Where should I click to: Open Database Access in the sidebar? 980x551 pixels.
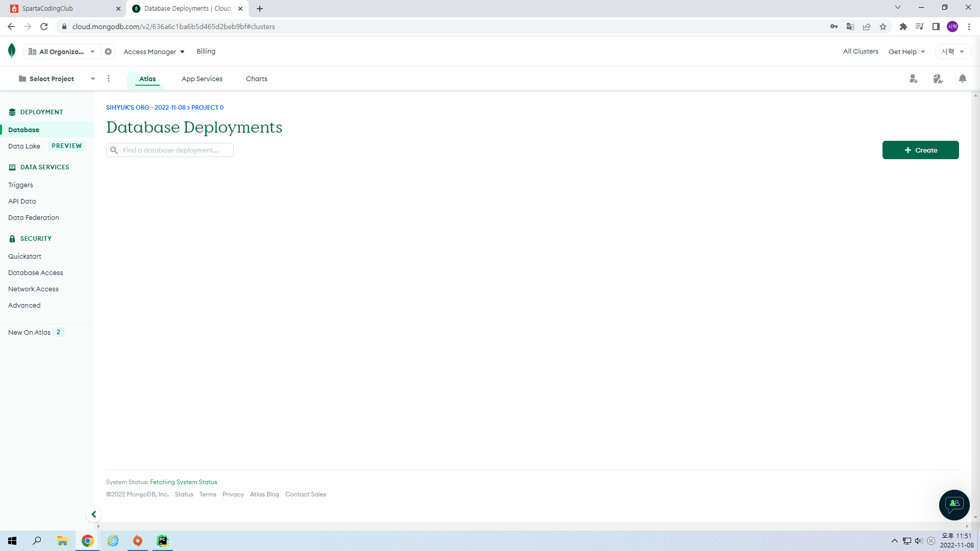click(36, 272)
